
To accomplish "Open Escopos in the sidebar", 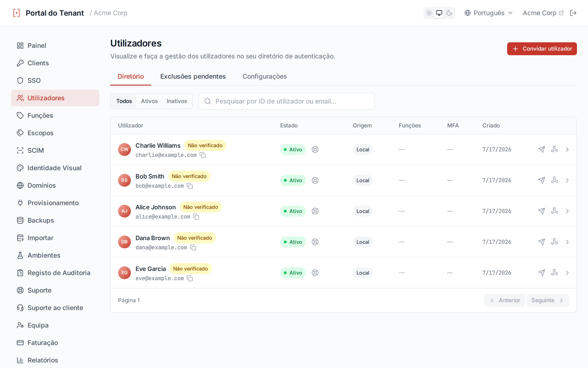I will [55, 133].
